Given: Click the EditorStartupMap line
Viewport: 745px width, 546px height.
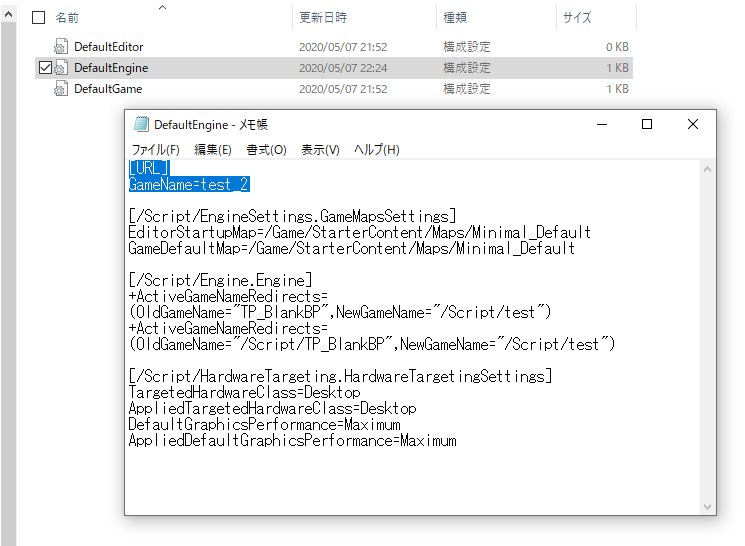Looking at the screenshot, I should click(360, 232).
